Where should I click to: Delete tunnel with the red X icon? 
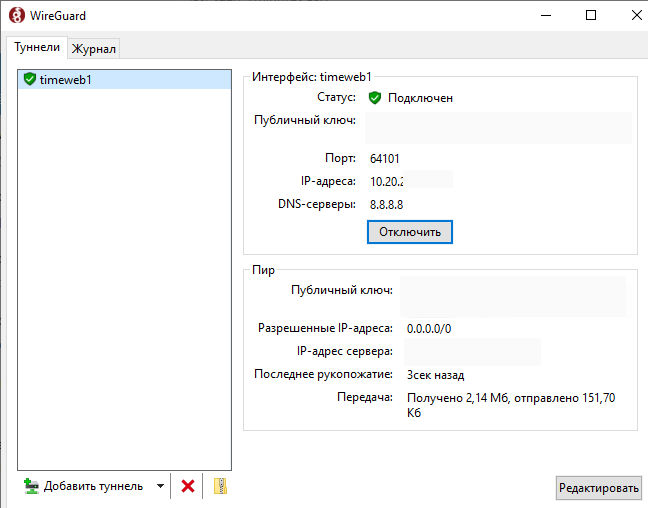[188, 486]
